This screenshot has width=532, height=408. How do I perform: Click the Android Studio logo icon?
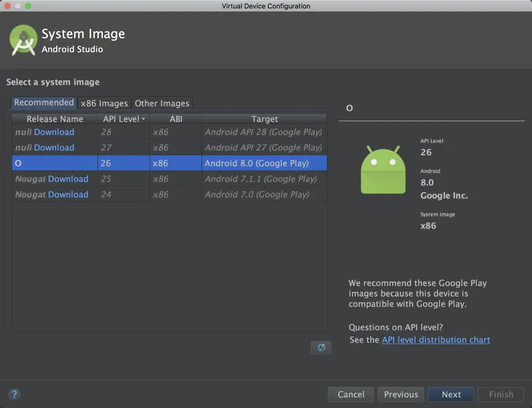(23, 41)
